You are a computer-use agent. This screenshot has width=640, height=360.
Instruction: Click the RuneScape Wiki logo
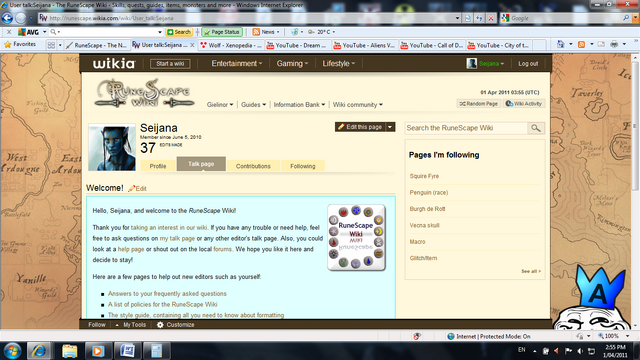click(x=144, y=93)
